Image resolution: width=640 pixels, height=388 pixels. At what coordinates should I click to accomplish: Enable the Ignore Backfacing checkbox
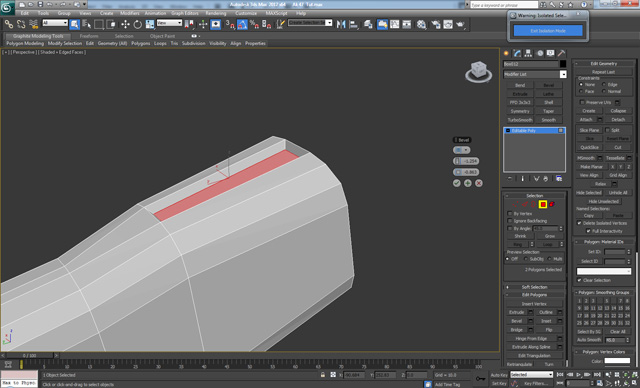pyautogui.click(x=509, y=221)
